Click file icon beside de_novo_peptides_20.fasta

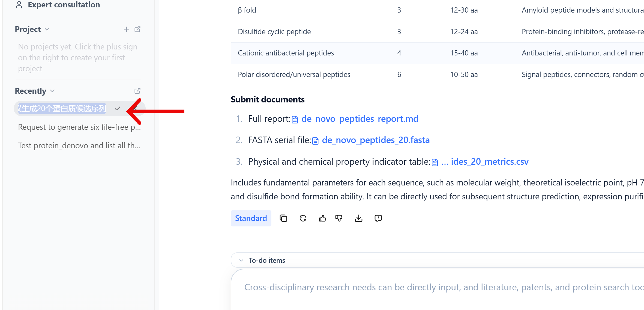(x=315, y=141)
